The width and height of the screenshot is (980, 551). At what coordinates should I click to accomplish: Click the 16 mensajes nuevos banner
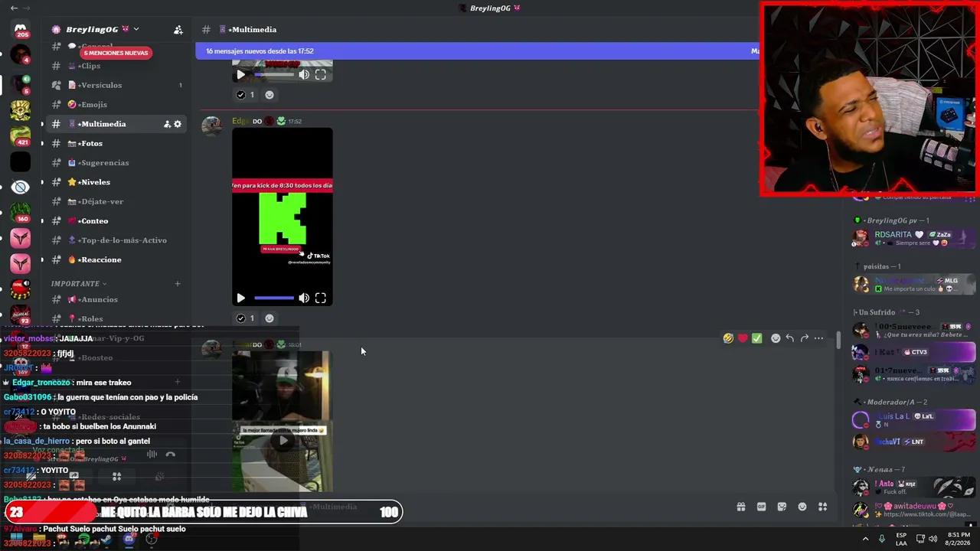point(477,51)
